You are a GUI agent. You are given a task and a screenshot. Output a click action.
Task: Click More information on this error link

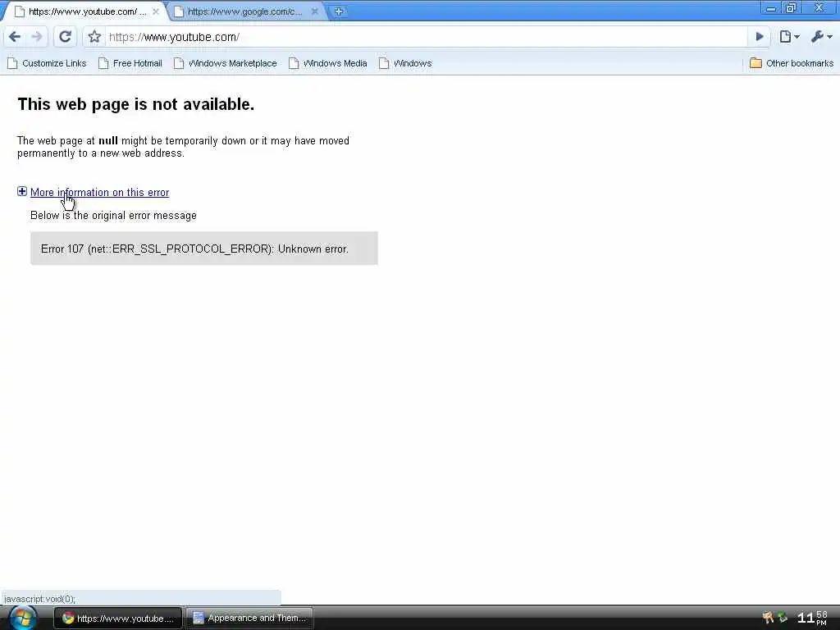pyautogui.click(x=99, y=192)
